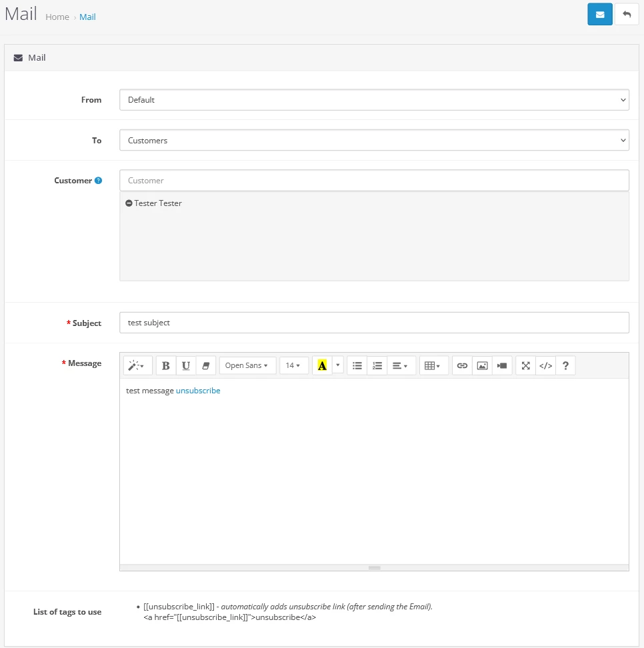Screen dimensions: 644x648
Task: Click the eraser remove font style icon
Action: pos(206,365)
